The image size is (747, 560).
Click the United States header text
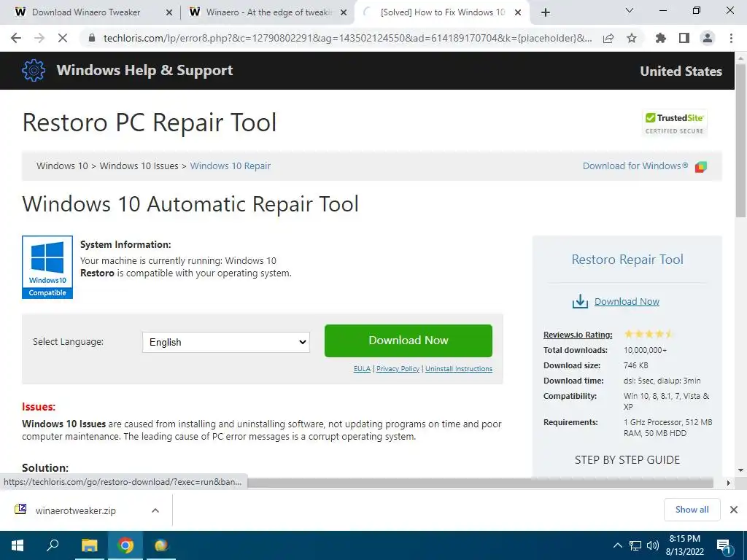point(681,71)
